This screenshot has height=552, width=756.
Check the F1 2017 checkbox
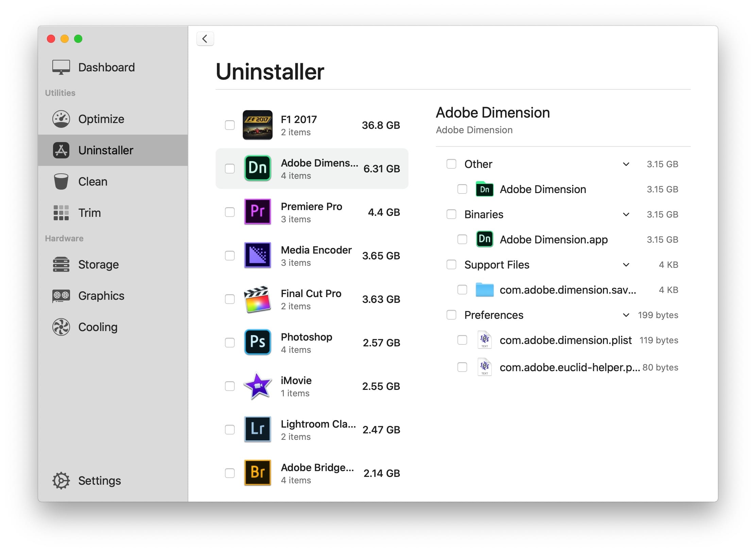click(x=230, y=125)
